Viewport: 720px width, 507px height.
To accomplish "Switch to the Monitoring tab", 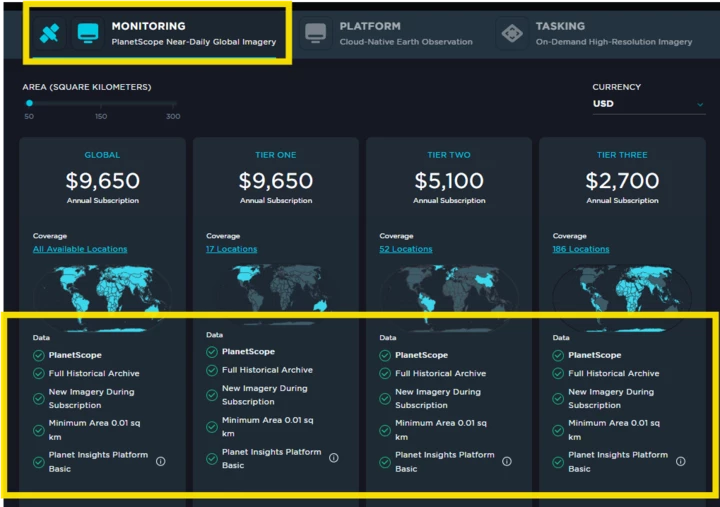I will coord(157,33).
